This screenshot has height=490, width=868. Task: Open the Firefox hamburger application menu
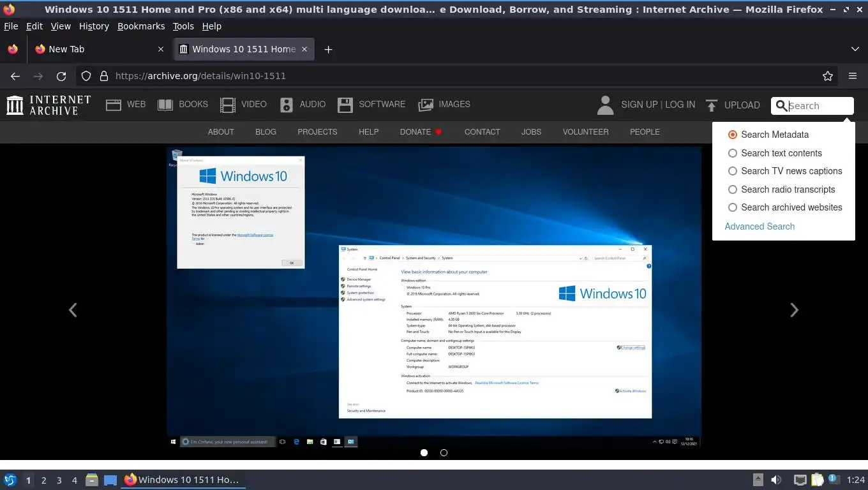coord(853,76)
